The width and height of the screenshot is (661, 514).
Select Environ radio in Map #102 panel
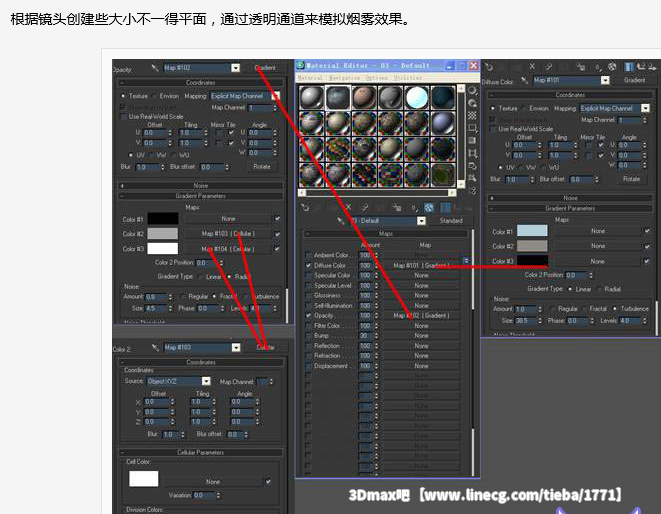[154, 96]
